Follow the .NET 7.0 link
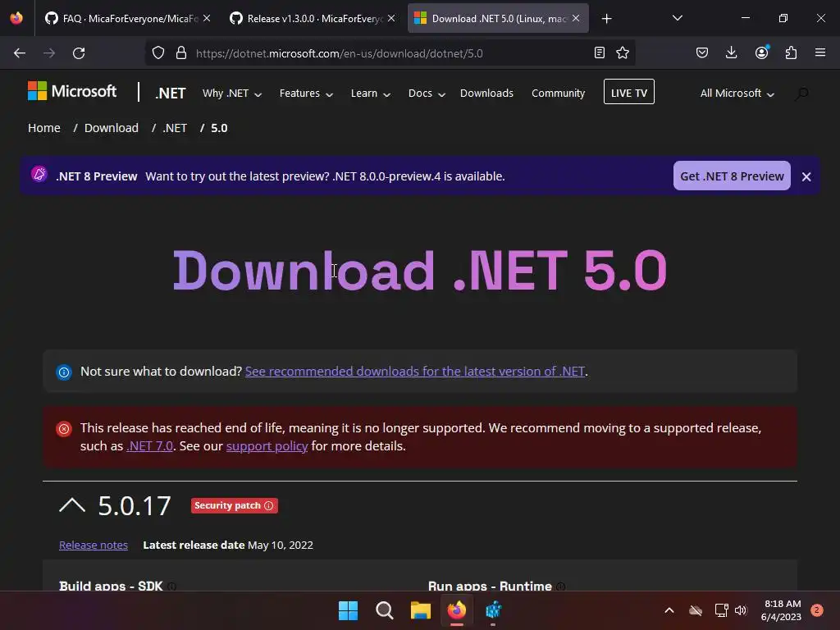Viewport: 840px width, 630px height. (x=149, y=446)
